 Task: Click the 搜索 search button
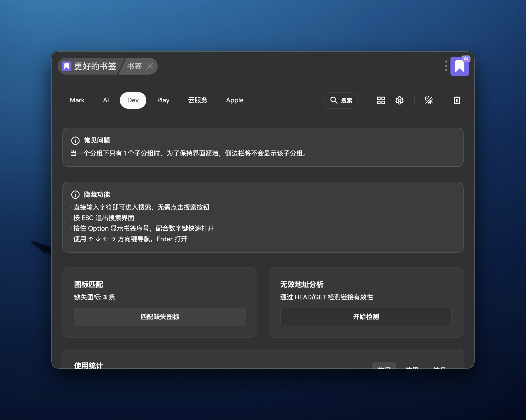(341, 100)
